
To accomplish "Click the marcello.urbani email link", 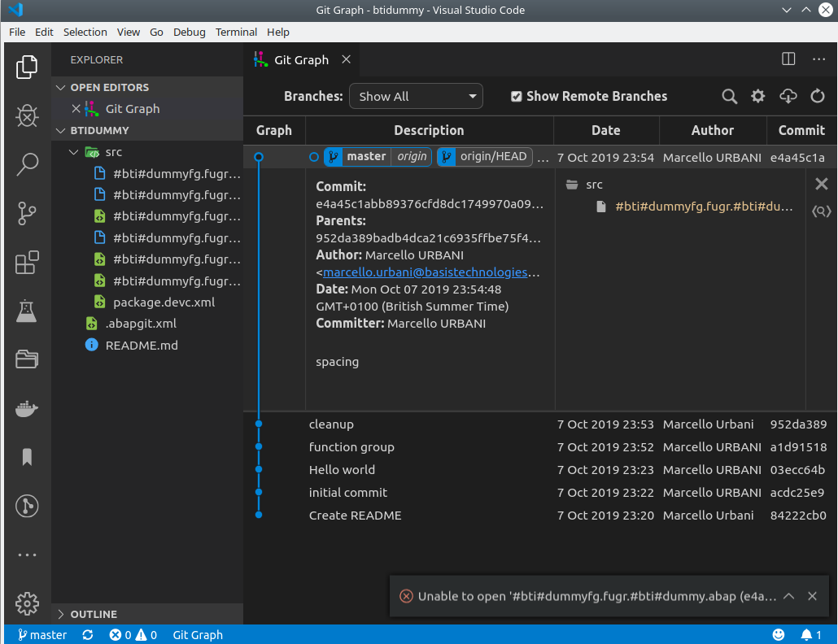I will point(426,272).
